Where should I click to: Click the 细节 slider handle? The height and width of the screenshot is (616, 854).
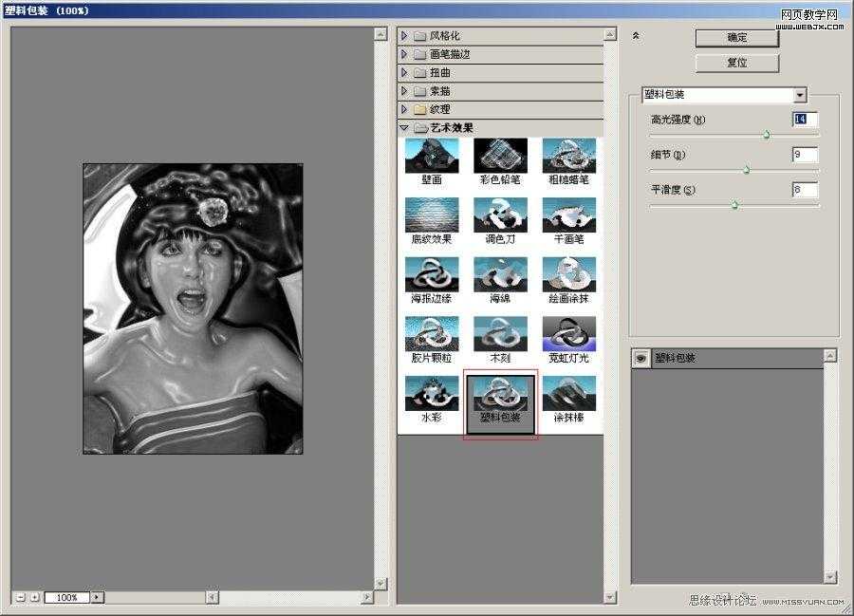pyautogui.click(x=747, y=170)
